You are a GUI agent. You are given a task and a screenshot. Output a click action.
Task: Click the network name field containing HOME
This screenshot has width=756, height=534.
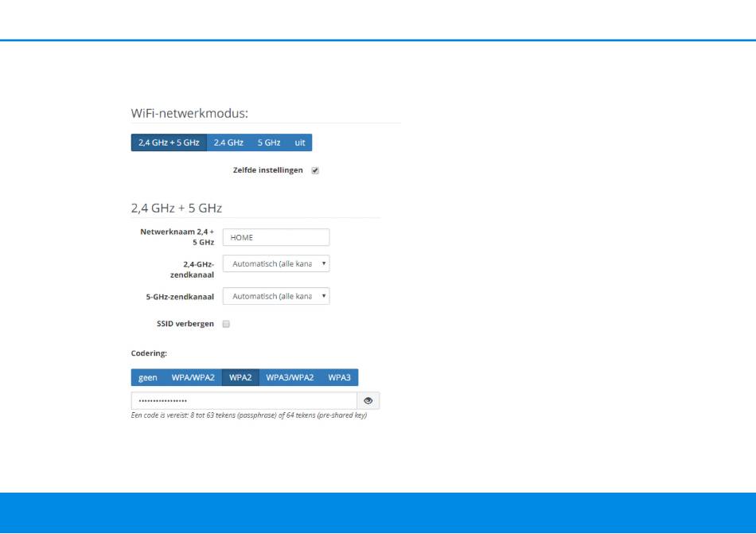tap(276, 238)
